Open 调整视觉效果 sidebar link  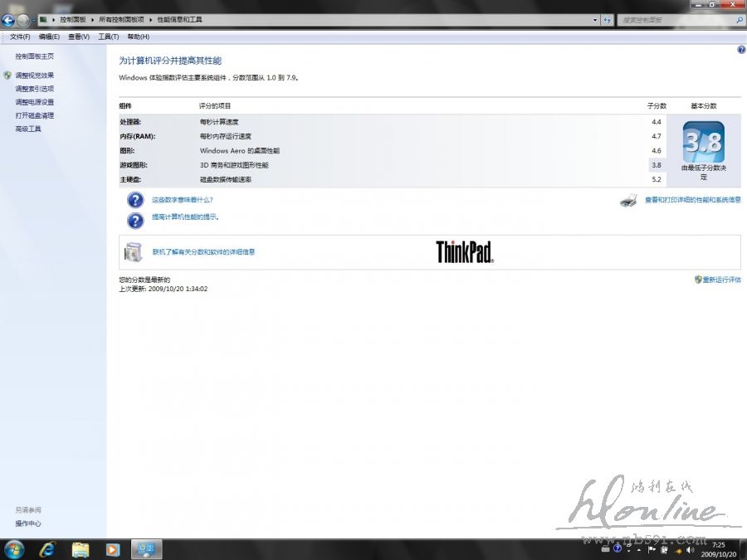(x=34, y=75)
